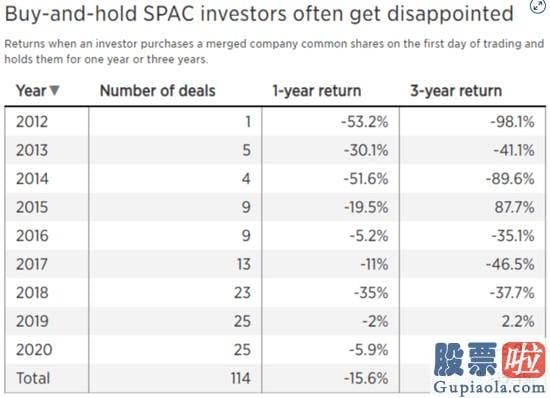Click the red 啦 logo icon
The height and width of the screenshot is (398, 550).
pos(524,360)
